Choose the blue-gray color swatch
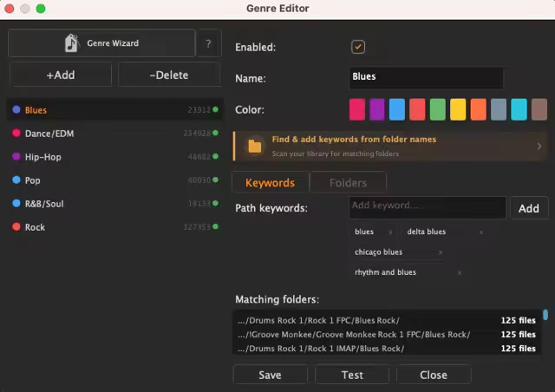555x392 pixels. point(499,109)
